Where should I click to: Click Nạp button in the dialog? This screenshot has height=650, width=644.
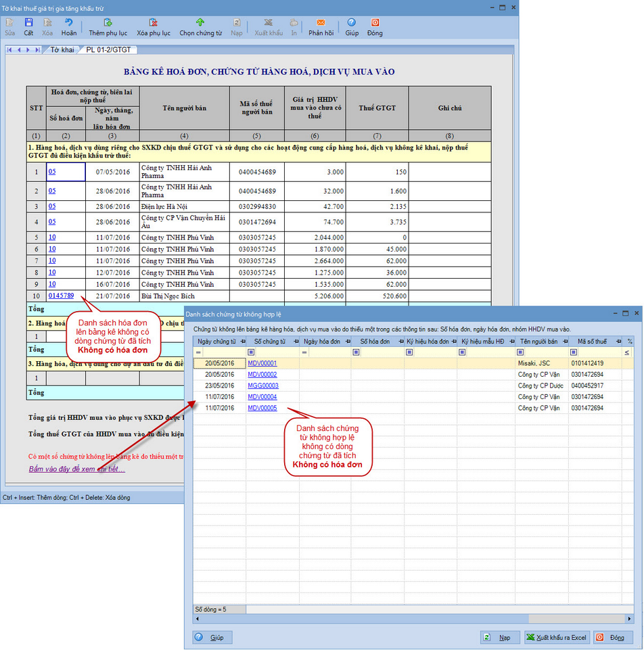click(x=499, y=638)
